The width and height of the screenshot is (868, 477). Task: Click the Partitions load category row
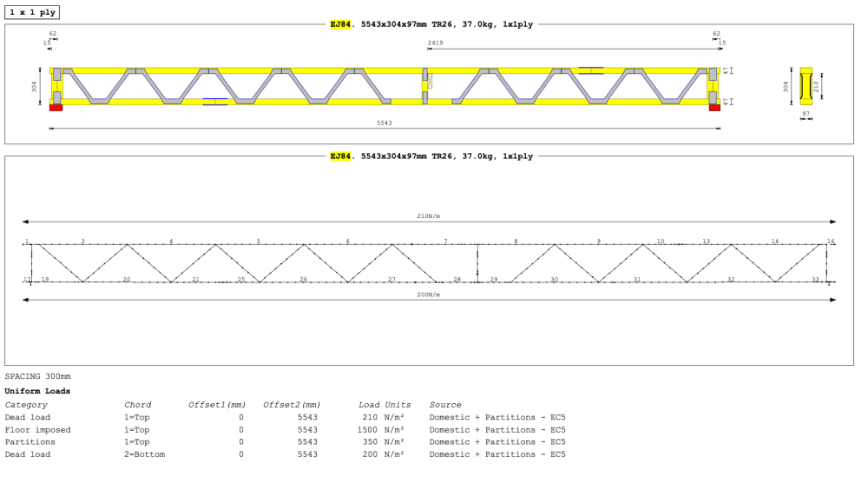pyautogui.click(x=285, y=442)
